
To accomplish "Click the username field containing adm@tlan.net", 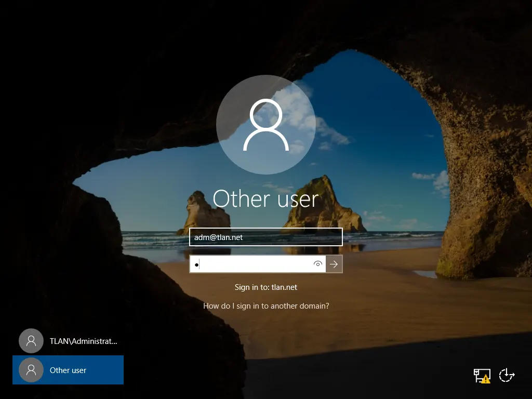I will pyautogui.click(x=265, y=237).
